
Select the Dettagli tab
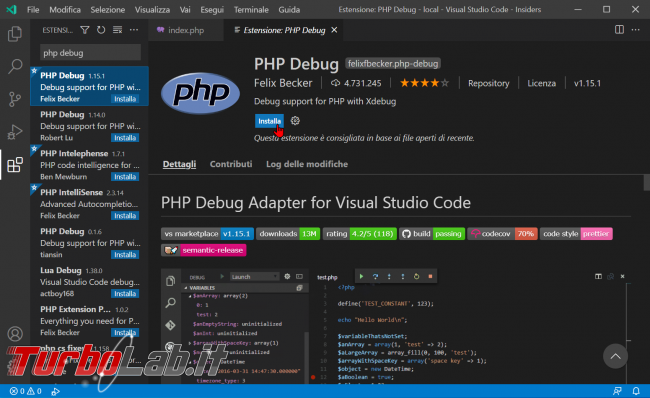click(x=179, y=164)
